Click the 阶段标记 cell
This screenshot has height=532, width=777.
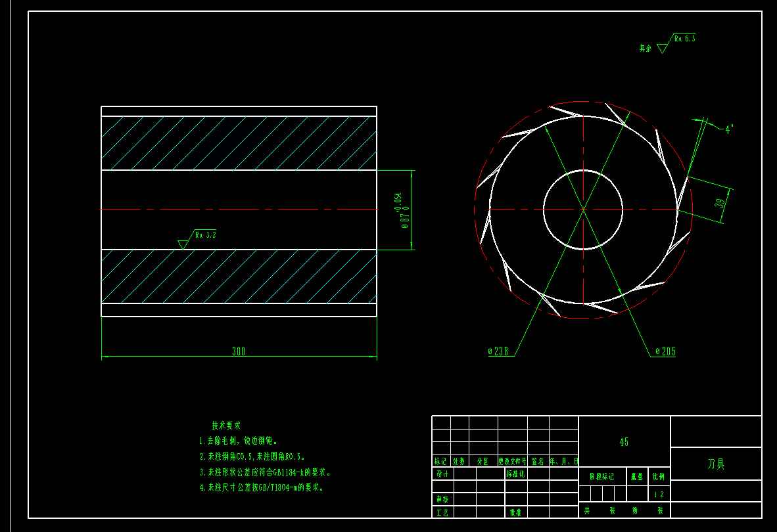(602, 477)
